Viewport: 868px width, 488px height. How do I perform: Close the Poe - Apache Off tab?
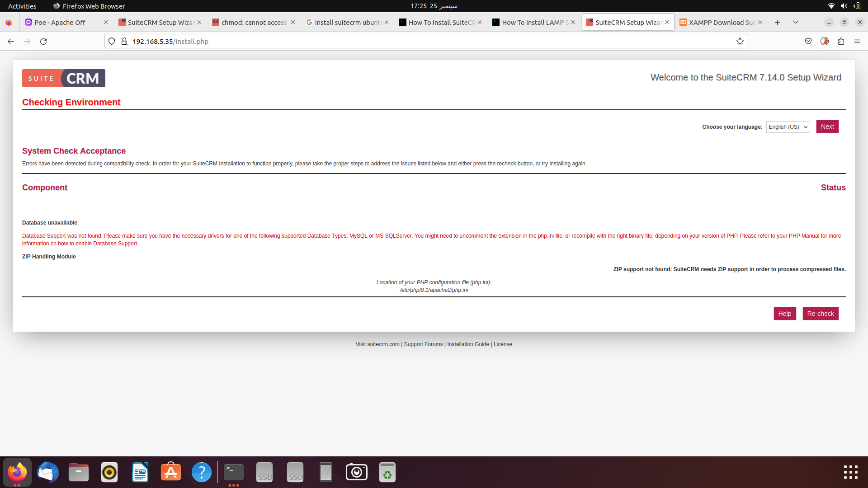pos(106,22)
